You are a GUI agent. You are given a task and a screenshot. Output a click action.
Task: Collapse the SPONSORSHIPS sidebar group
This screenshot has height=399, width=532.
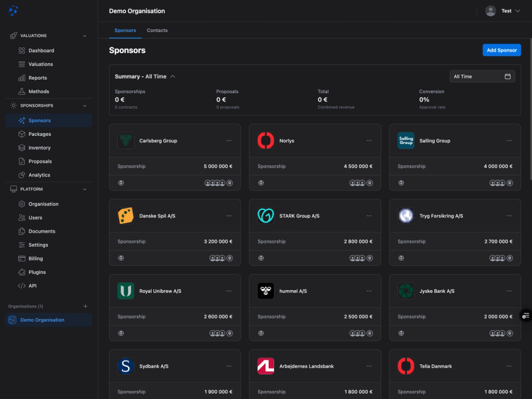pos(85,105)
